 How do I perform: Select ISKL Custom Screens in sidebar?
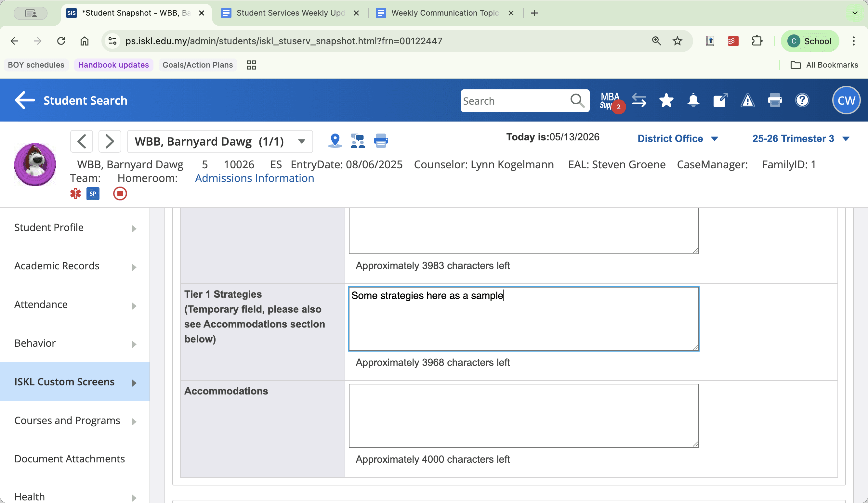tap(75, 382)
